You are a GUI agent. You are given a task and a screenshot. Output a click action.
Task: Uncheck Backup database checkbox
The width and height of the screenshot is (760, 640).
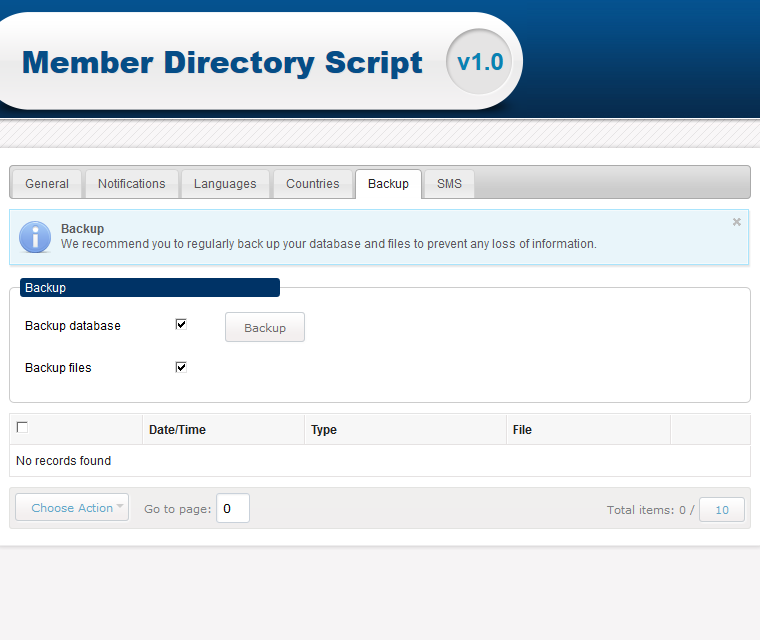coord(181,324)
